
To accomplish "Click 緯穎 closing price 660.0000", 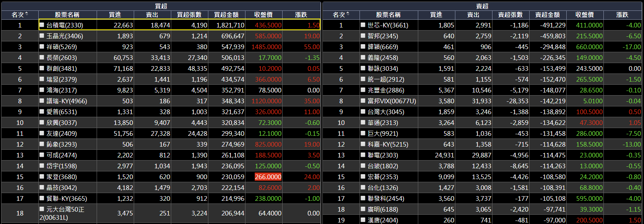I will tap(589, 47).
